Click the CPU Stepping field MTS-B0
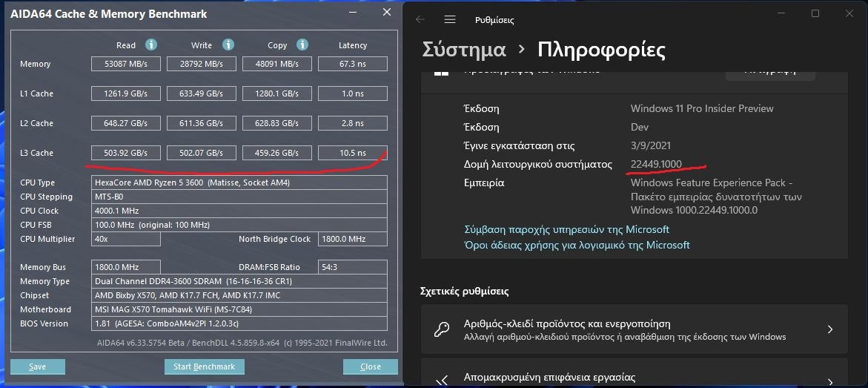The image size is (868, 388). 239,197
